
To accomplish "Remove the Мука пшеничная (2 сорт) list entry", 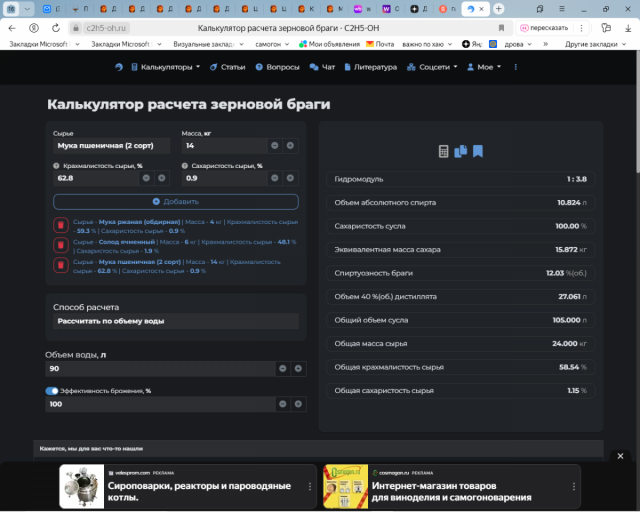I will pos(60,265).
